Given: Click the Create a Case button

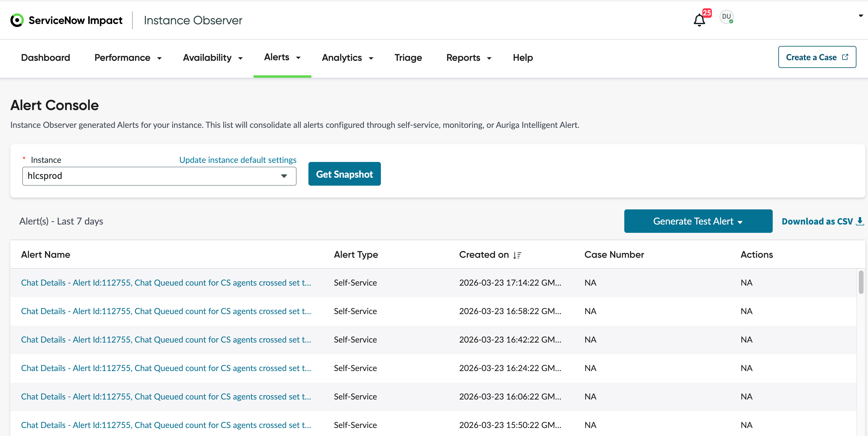Looking at the screenshot, I should point(817,57).
